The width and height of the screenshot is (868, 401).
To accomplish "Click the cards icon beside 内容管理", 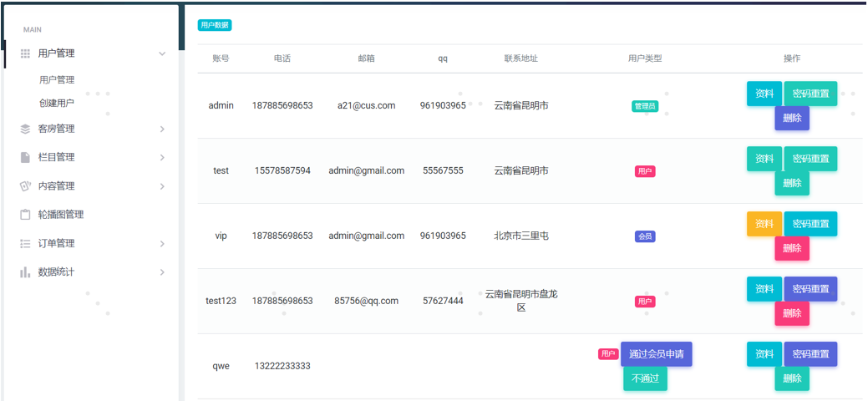I will point(25,186).
